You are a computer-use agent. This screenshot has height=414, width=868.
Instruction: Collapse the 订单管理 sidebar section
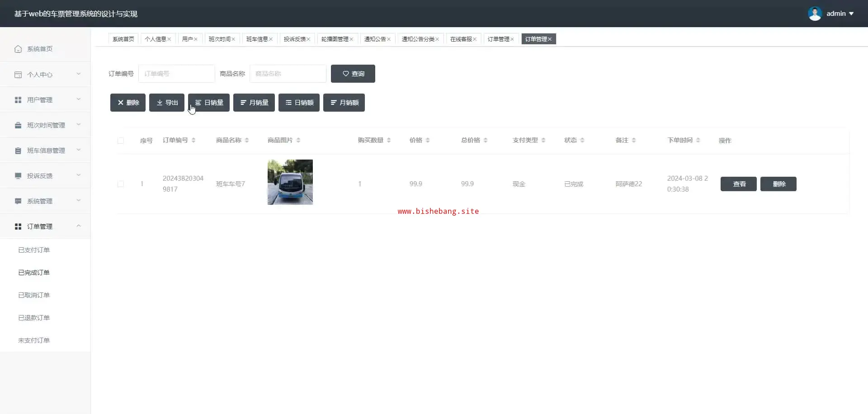pos(79,226)
